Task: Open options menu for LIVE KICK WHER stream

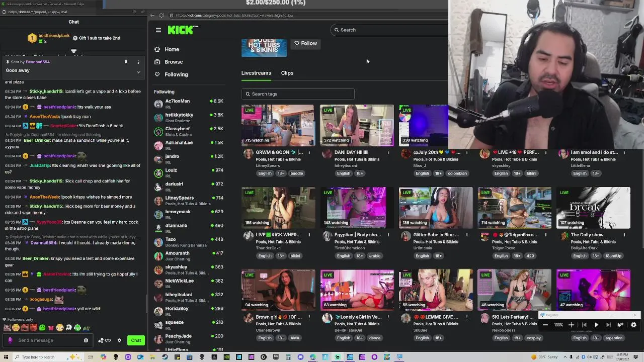Action: (x=309, y=235)
